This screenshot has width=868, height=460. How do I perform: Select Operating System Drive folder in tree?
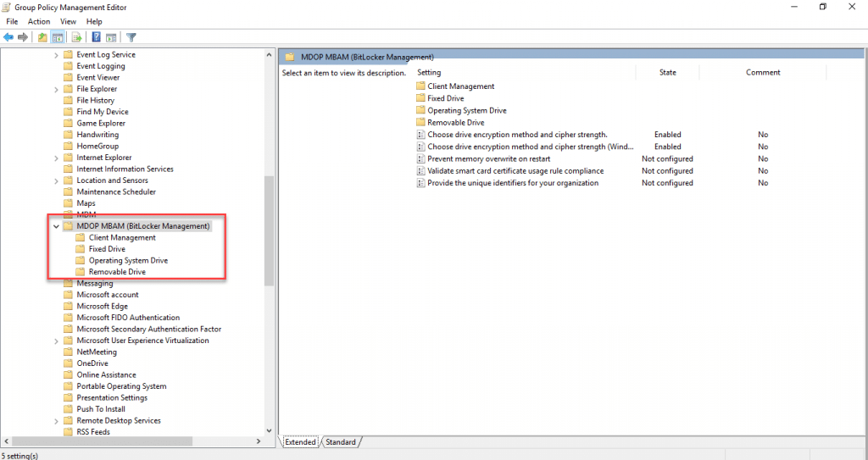coord(127,261)
